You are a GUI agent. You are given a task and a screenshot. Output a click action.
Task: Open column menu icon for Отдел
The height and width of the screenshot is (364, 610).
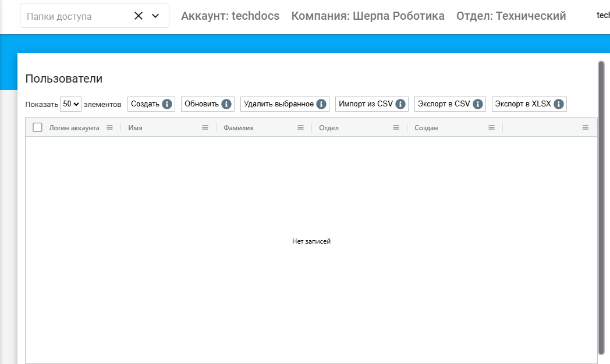click(x=396, y=127)
